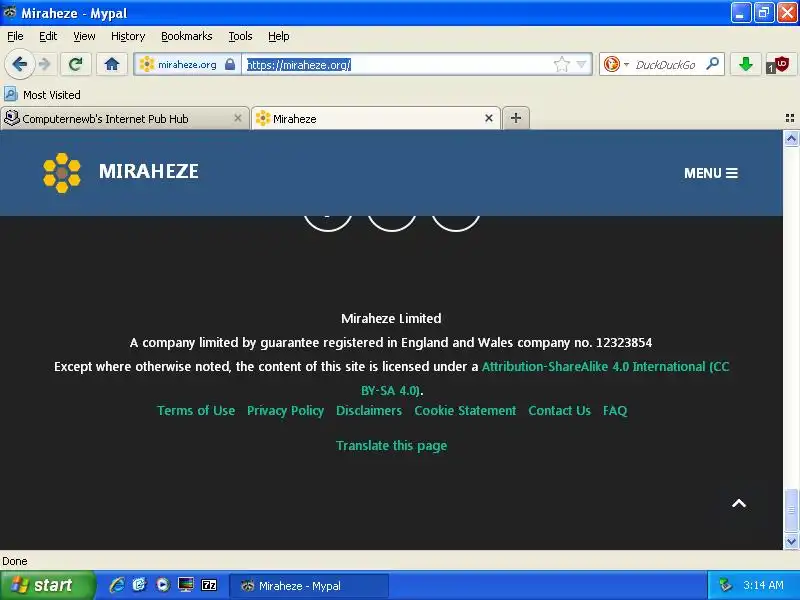Click the Miraheze Limited footer text
Viewport: 800px width, 600px height.
click(x=391, y=318)
